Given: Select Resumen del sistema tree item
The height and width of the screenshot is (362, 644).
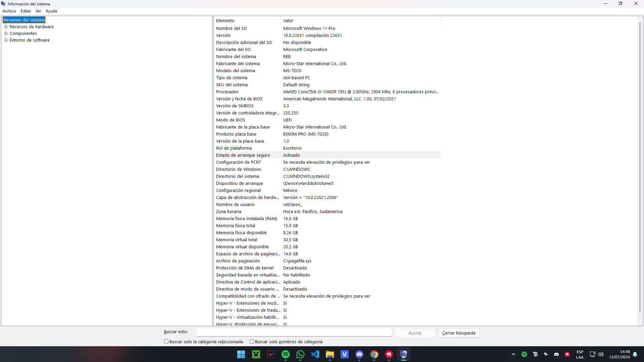Looking at the screenshot, I should (24, 20).
